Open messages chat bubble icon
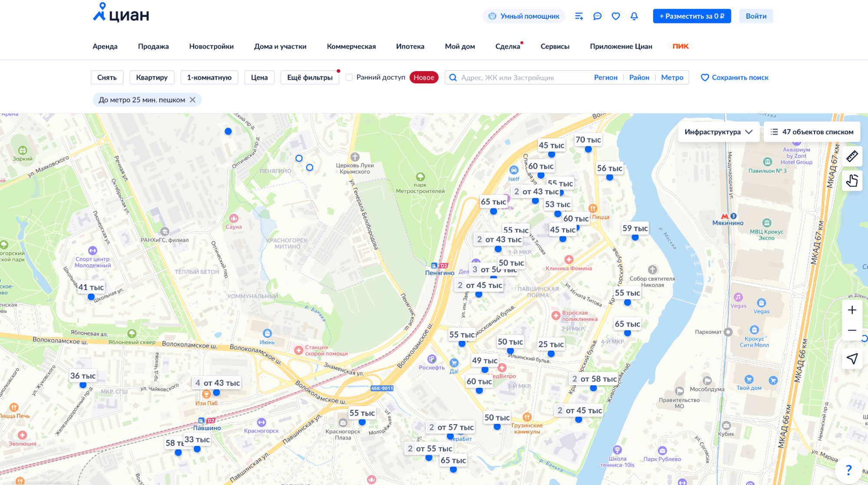868x485 pixels. click(x=597, y=16)
